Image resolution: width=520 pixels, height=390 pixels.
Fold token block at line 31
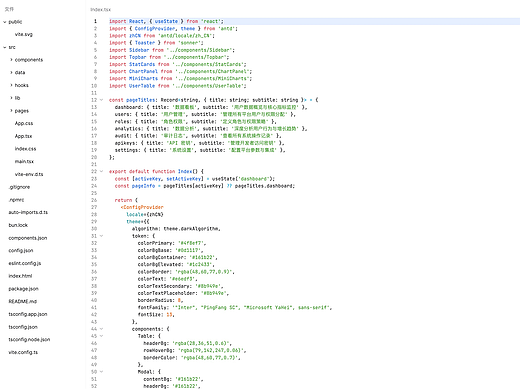(x=102, y=236)
